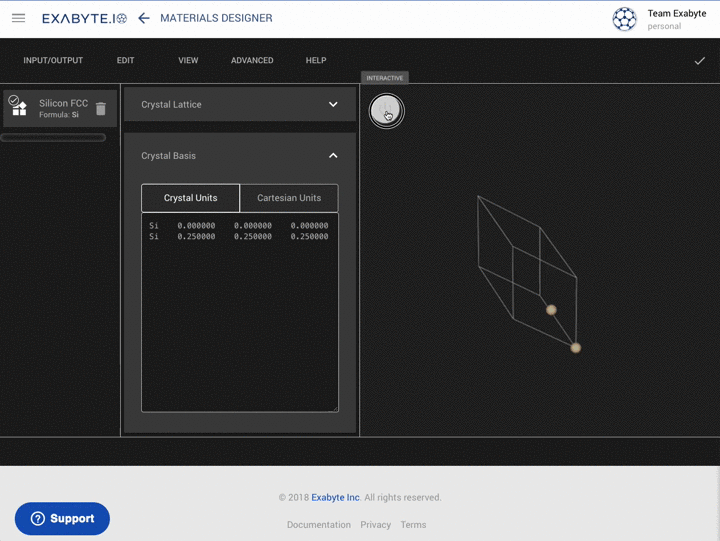Click the horizontal scrollbar under materials list
Image resolution: width=720 pixels, height=541 pixels.
pos(53,137)
